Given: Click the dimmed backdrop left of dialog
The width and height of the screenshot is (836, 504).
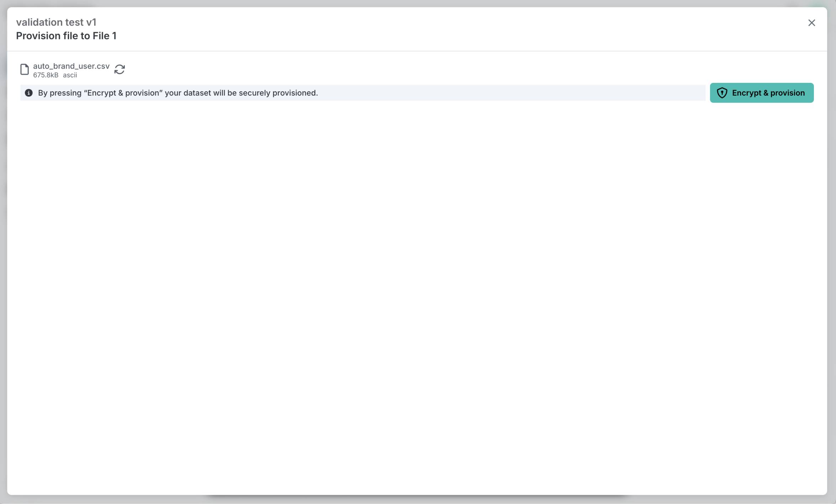Looking at the screenshot, I should point(3,249).
